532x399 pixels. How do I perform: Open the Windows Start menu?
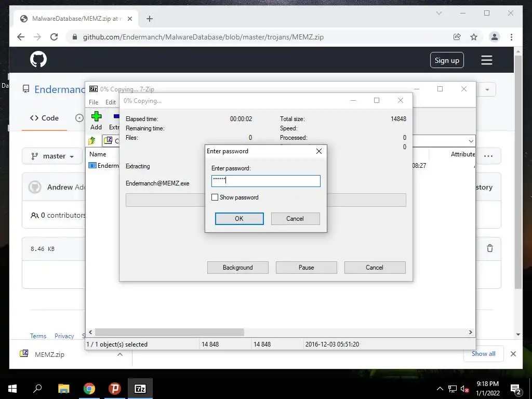click(12, 389)
